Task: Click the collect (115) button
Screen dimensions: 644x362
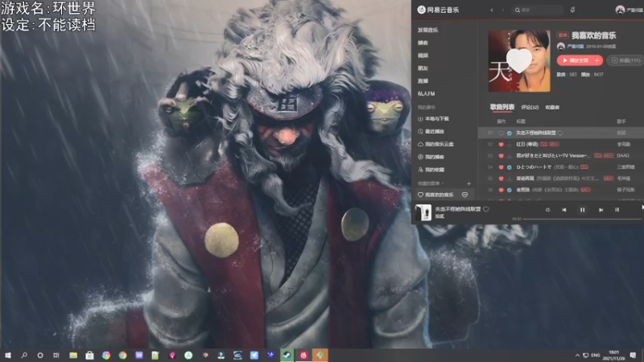Action: point(626,60)
